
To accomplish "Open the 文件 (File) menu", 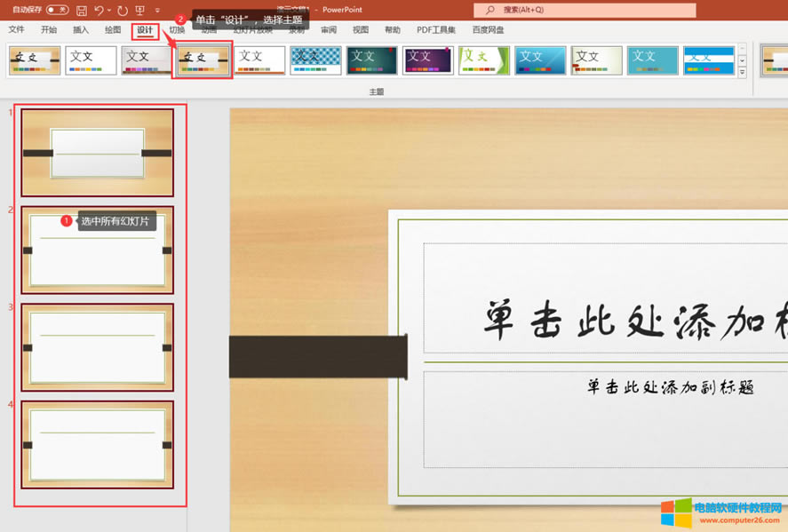I will [x=17, y=30].
